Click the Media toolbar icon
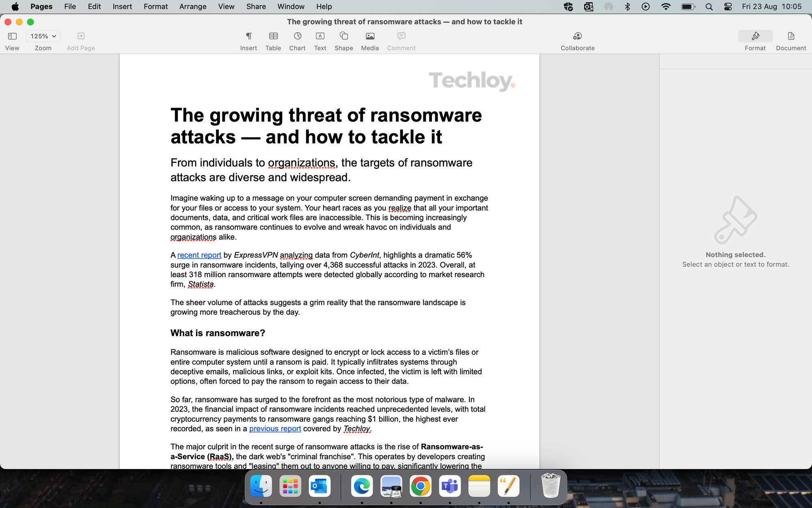Image resolution: width=812 pixels, height=508 pixels. pos(370,36)
